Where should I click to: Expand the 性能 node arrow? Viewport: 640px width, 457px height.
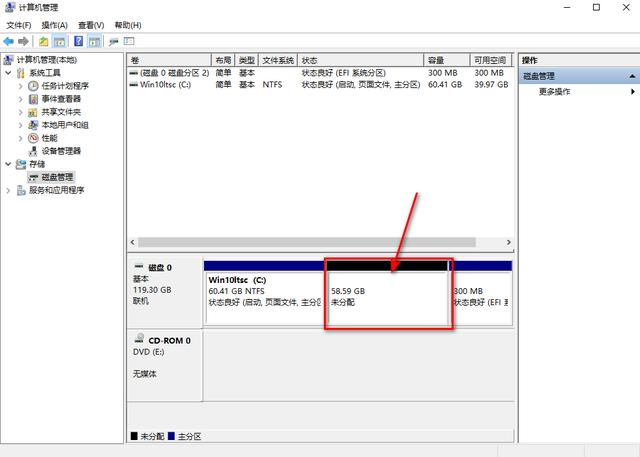pos(20,138)
